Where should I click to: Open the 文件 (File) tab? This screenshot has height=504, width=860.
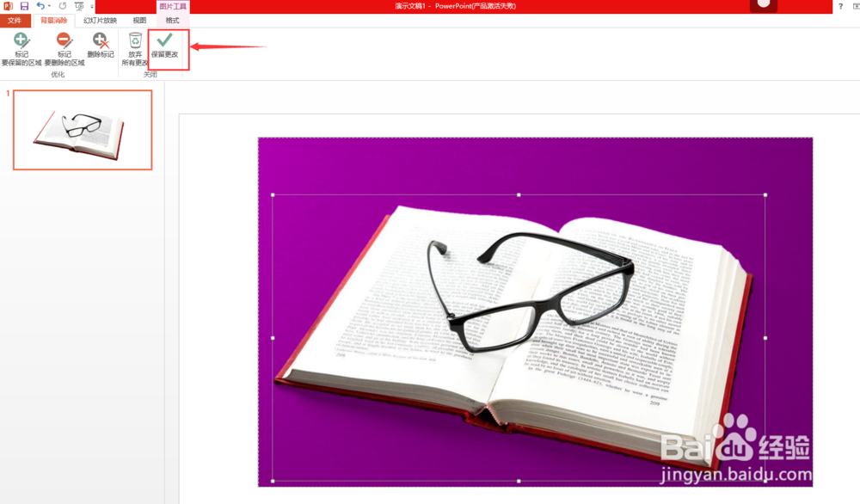pos(15,21)
